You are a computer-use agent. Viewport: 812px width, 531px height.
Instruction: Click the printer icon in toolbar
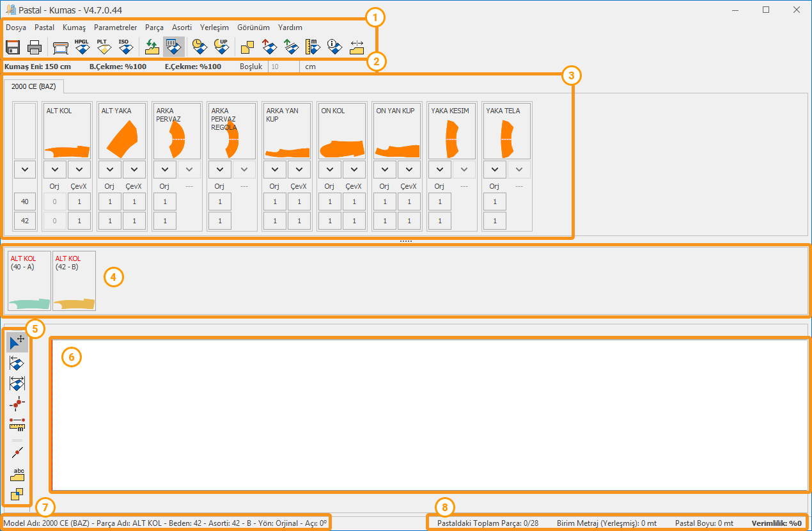point(35,47)
